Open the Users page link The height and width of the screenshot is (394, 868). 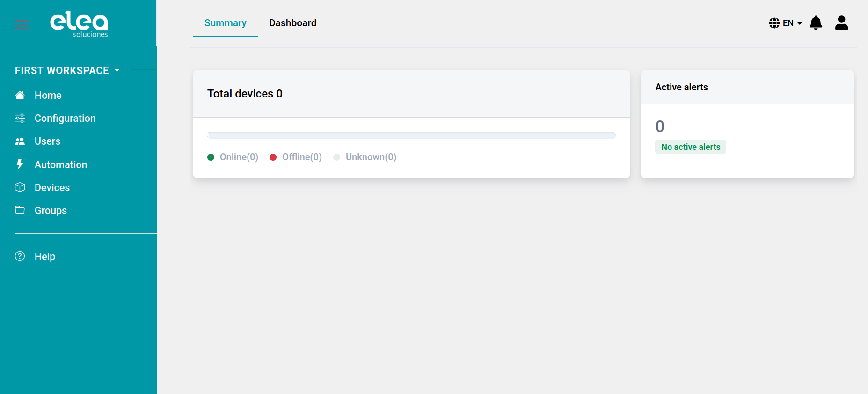coord(47,141)
